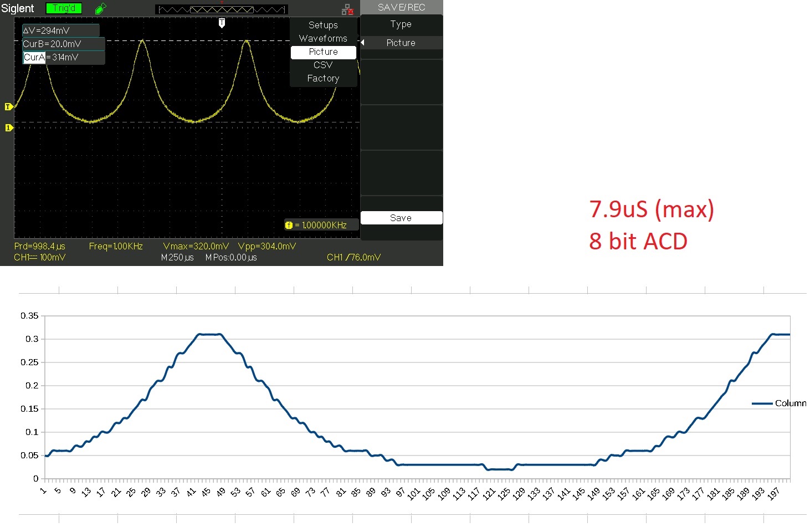Click the arrow beside the Picture type value

pyautogui.click(x=362, y=43)
